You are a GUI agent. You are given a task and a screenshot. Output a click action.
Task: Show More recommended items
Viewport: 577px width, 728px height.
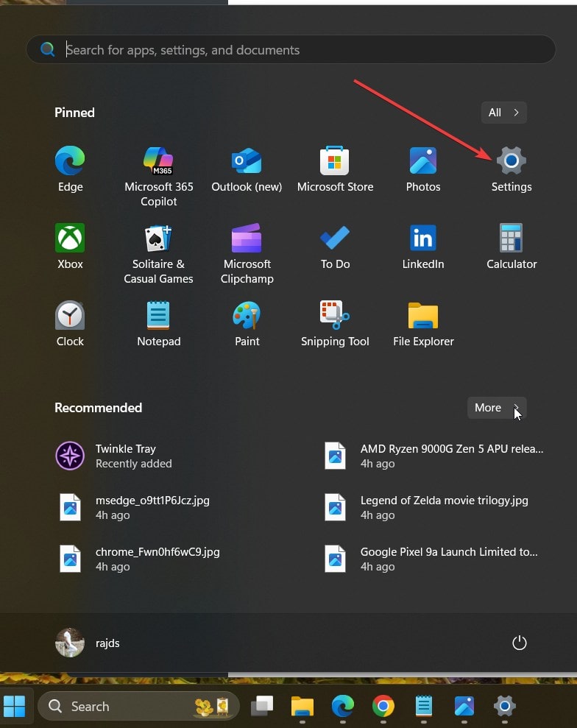click(497, 408)
